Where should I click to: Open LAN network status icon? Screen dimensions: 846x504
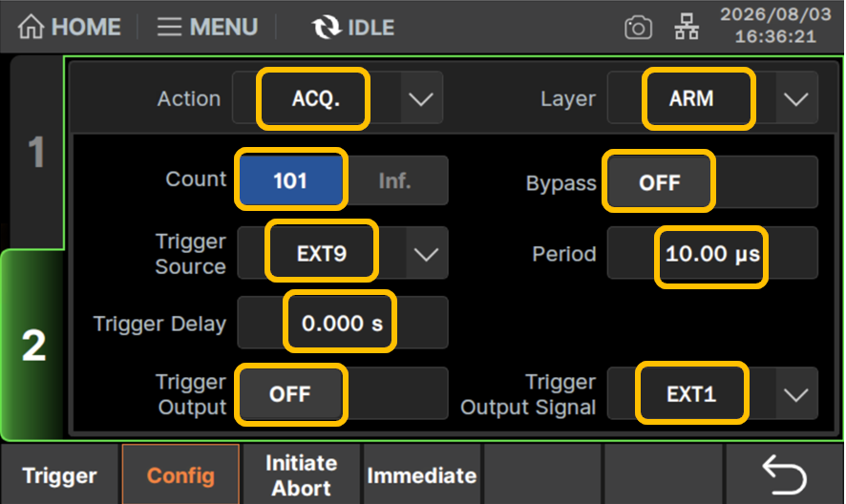coord(687,27)
